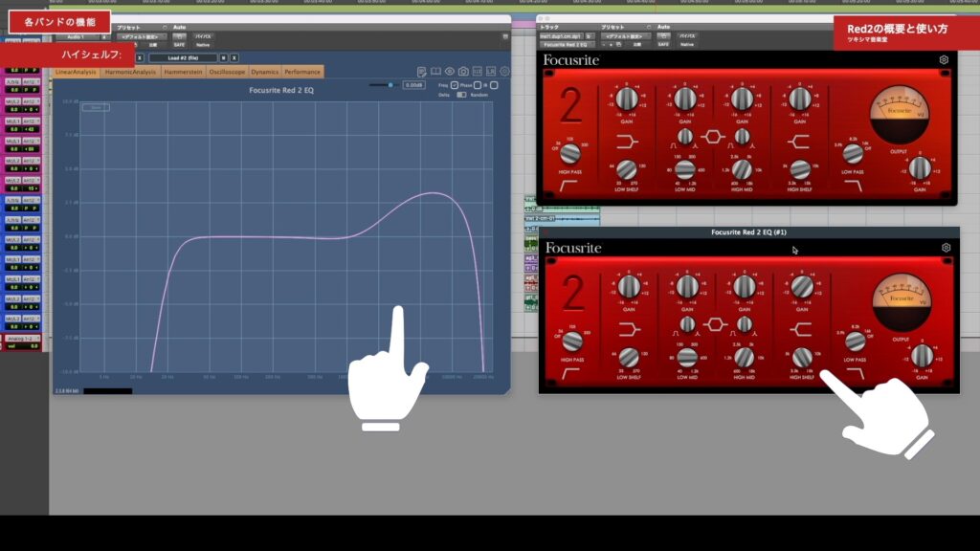Image resolution: width=980 pixels, height=551 pixels.
Task: Click the low mid Gain knob in Red 2 EQ (#1)
Action: 687,287
